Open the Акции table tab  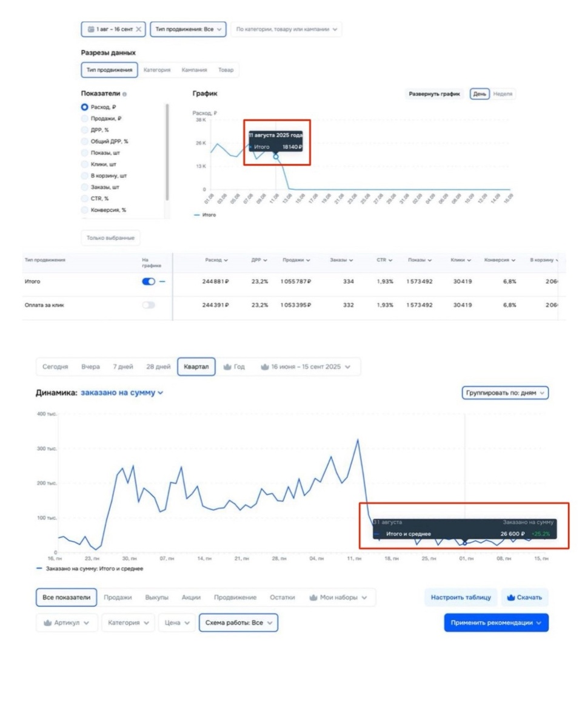pos(191,598)
